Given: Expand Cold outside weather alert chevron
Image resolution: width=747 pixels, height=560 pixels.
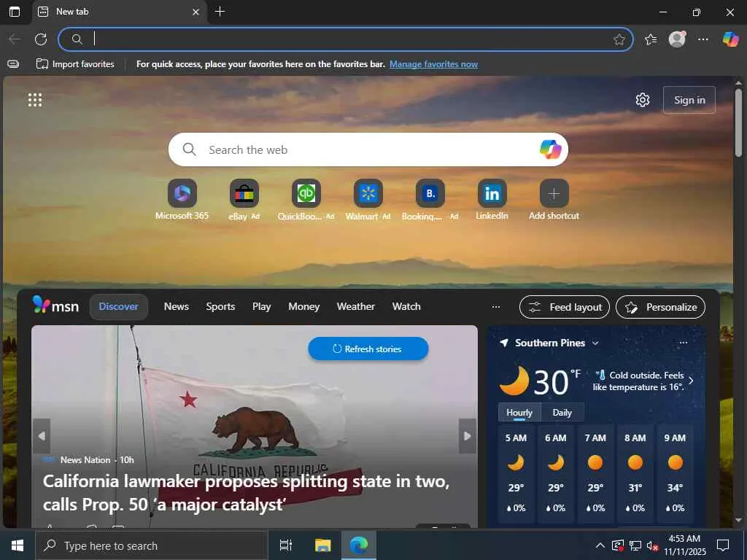Looking at the screenshot, I should click(692, 381).
